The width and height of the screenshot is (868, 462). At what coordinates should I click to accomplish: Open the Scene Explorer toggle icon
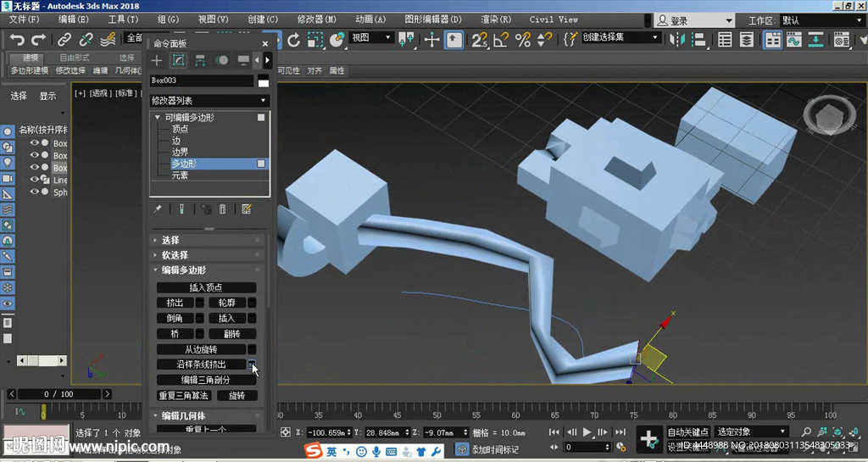(725, 40)
